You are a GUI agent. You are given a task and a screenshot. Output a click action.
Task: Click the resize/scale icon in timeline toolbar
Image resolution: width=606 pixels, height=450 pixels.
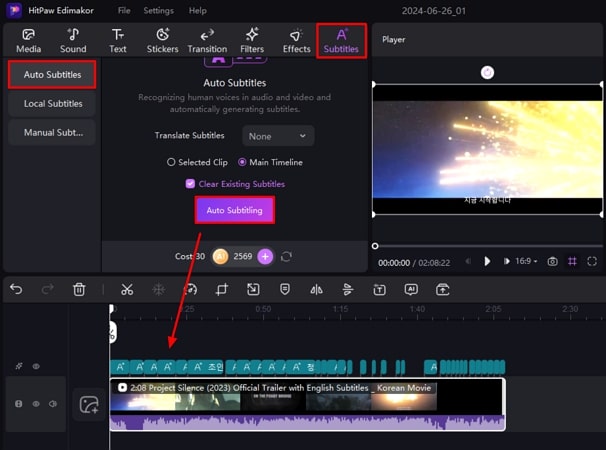click(x=253, y=289)
